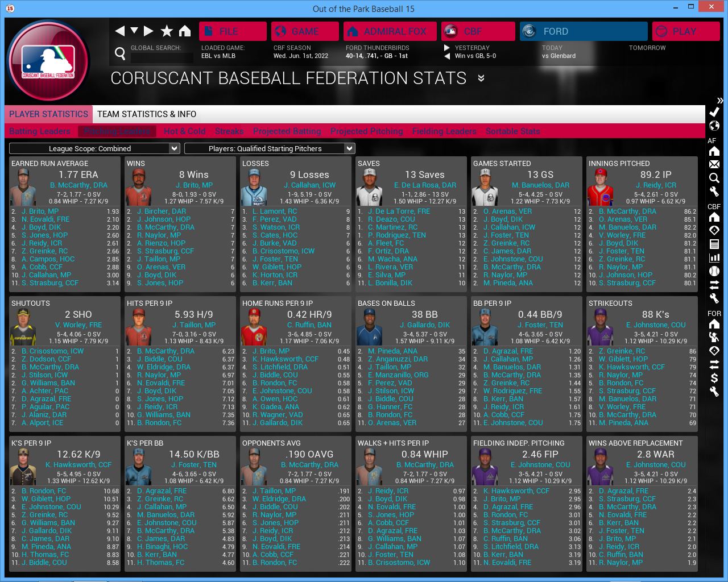The height and width of the screenshot is (582, 728).
Task: Open the Streaks subtab
Action: point(229,131)
